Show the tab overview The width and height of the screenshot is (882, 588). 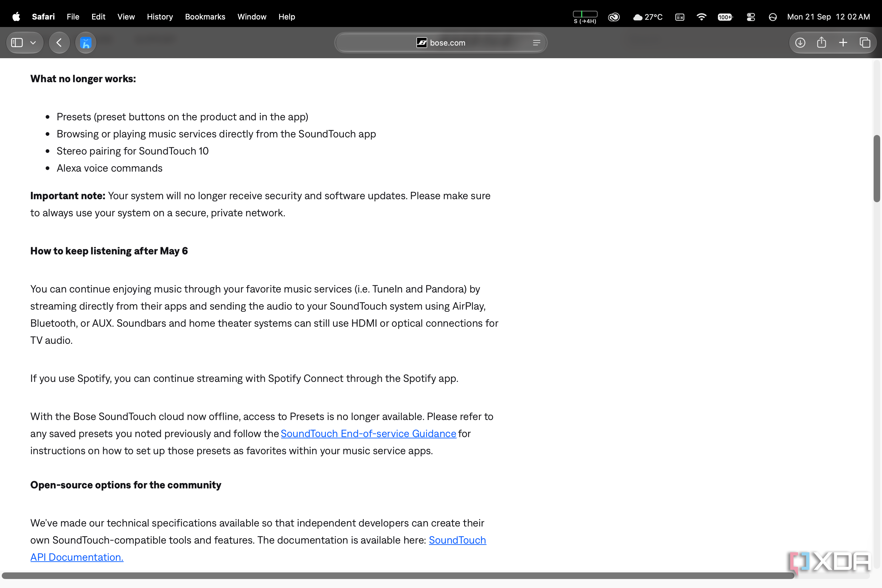coord(865,43)
